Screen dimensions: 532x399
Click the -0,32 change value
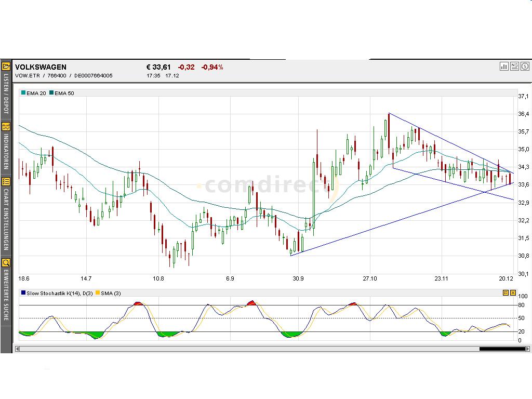pyautogui.click(x=187, y=67)
